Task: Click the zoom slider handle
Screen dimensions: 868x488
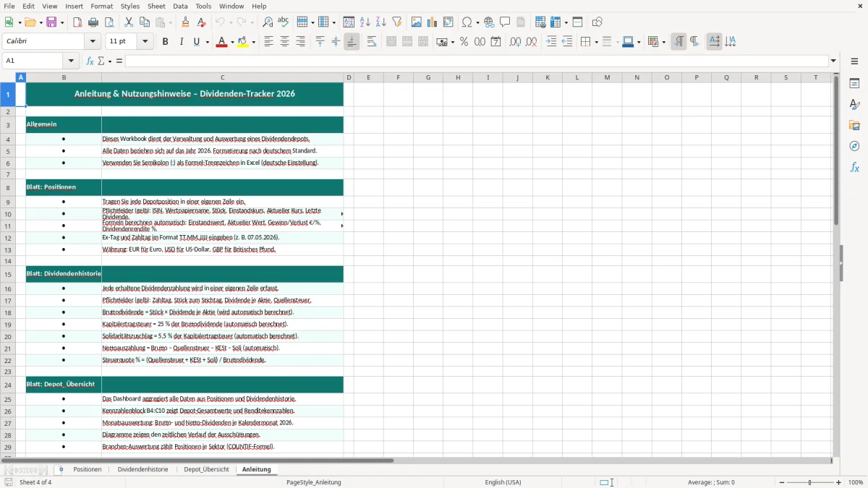Action: [809, 482]
